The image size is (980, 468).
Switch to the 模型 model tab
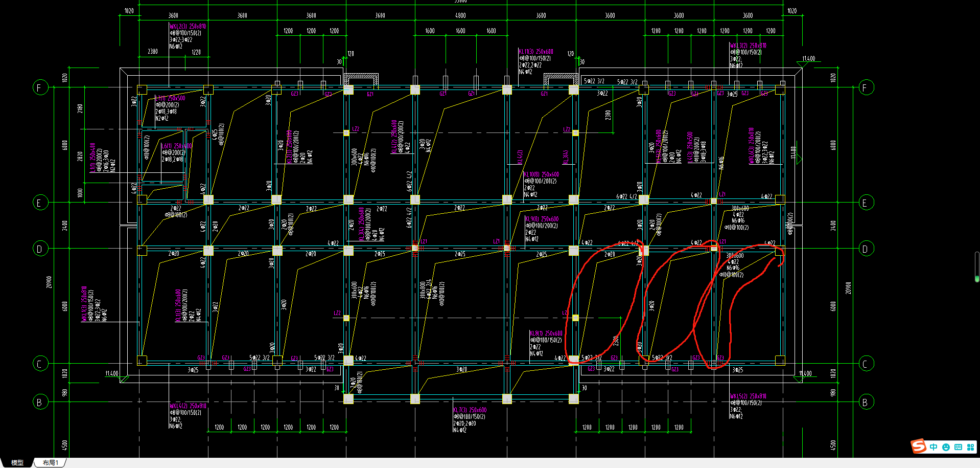(x=17, y=462)
